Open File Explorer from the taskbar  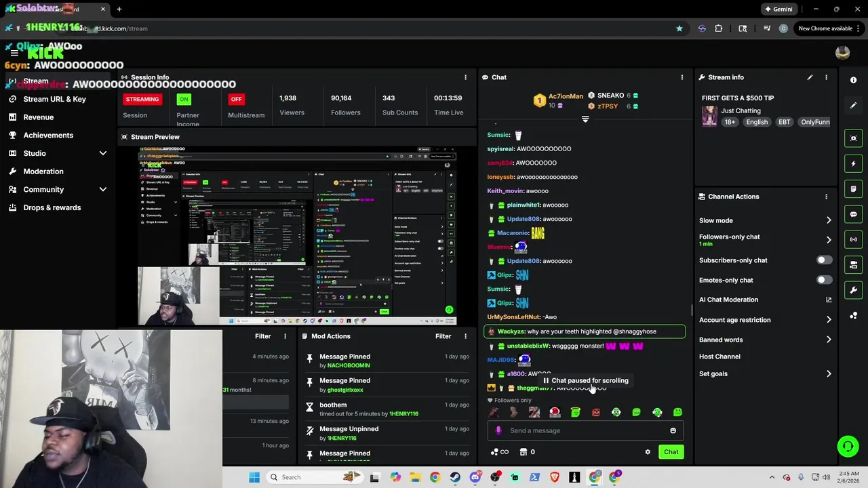(x=415, y=477)
